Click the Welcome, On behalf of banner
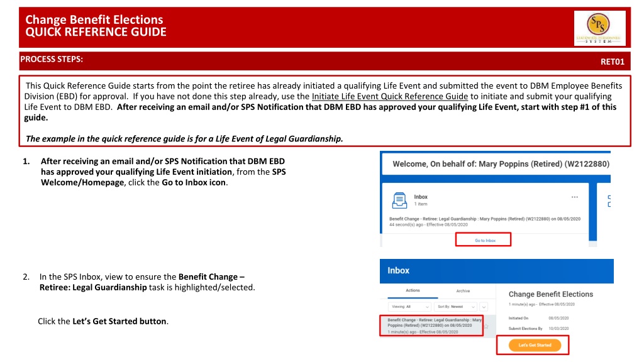644x362 pixels. [501, 164]
